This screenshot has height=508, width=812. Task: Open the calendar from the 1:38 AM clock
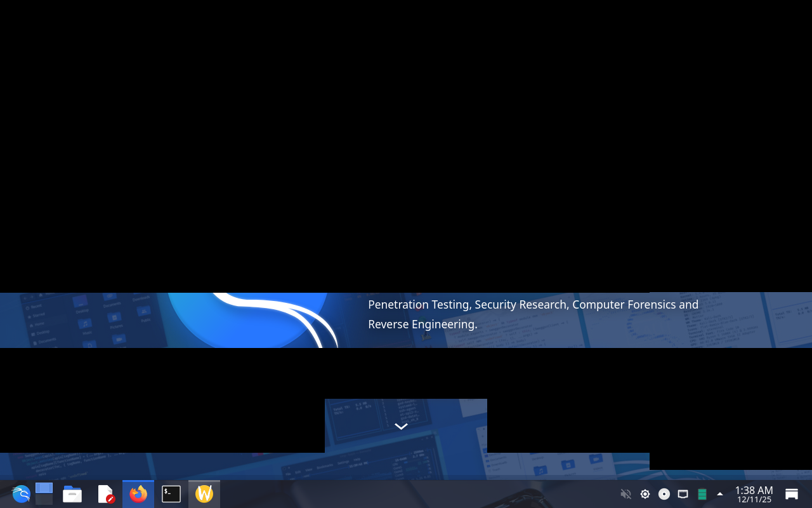pos(754,494)
